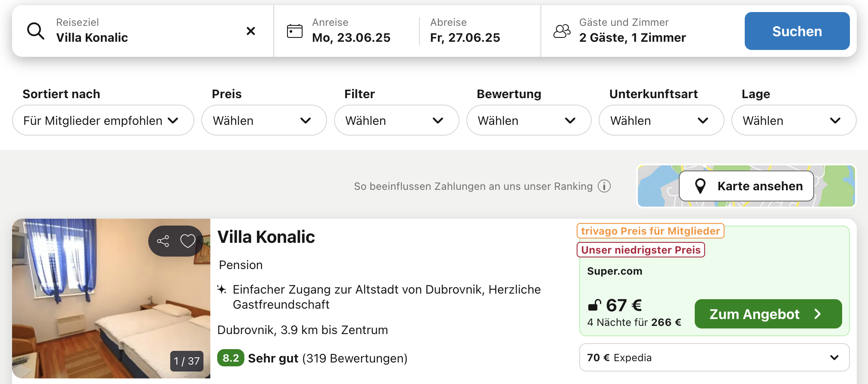Open the Villa Konalic room photo

[111, 298]
